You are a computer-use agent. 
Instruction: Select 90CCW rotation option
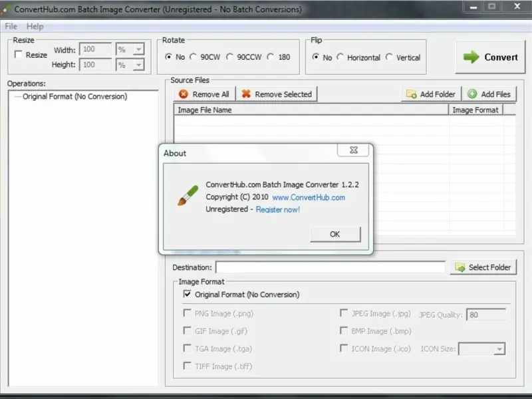229,57
